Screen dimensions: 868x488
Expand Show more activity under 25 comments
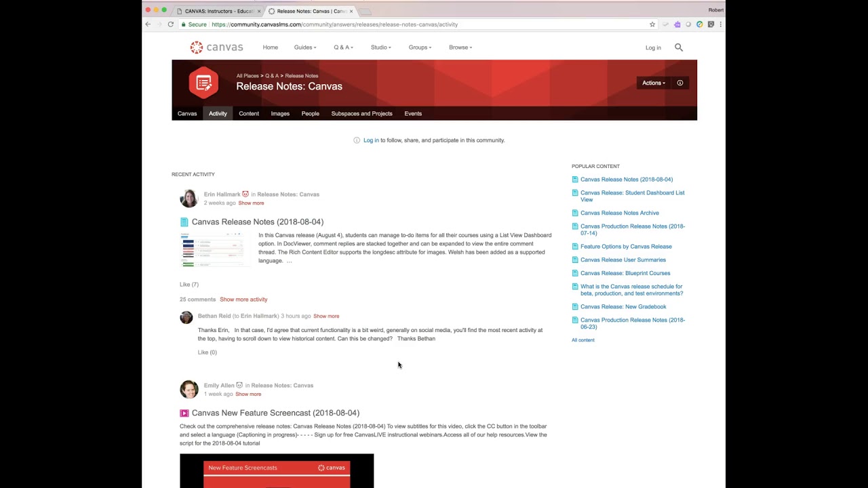point(243,300)
